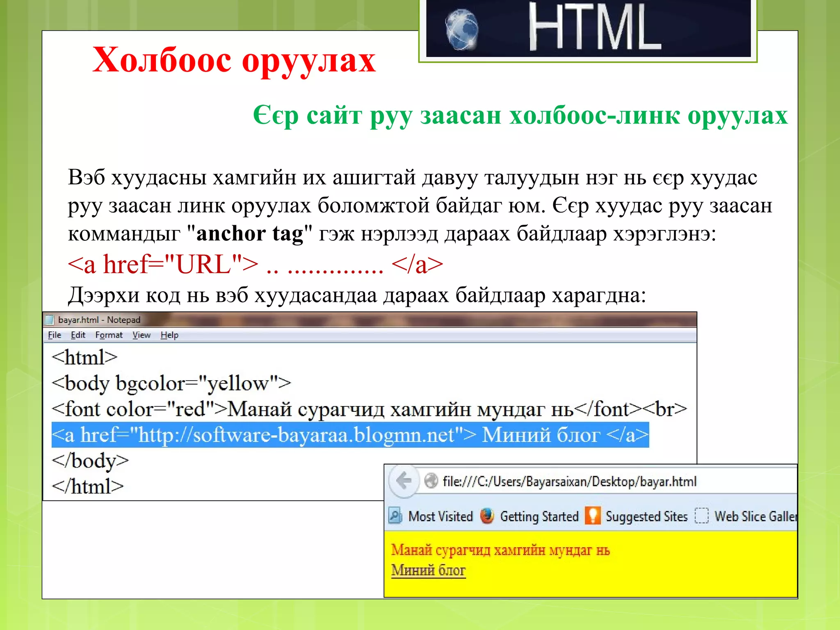Click the orange Suggested Sites icon
The height and width of the screenshot is (630, 840).
[592, 516]
